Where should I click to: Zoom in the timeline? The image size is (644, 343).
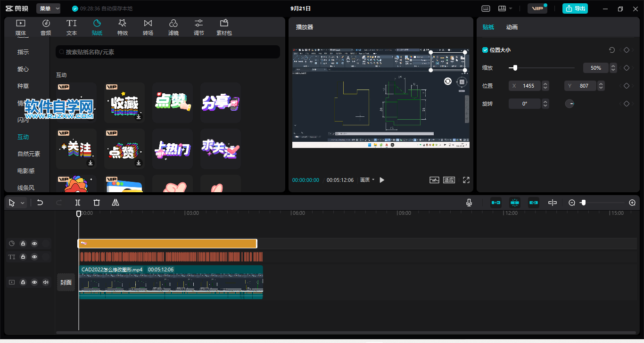coord(632,203)
